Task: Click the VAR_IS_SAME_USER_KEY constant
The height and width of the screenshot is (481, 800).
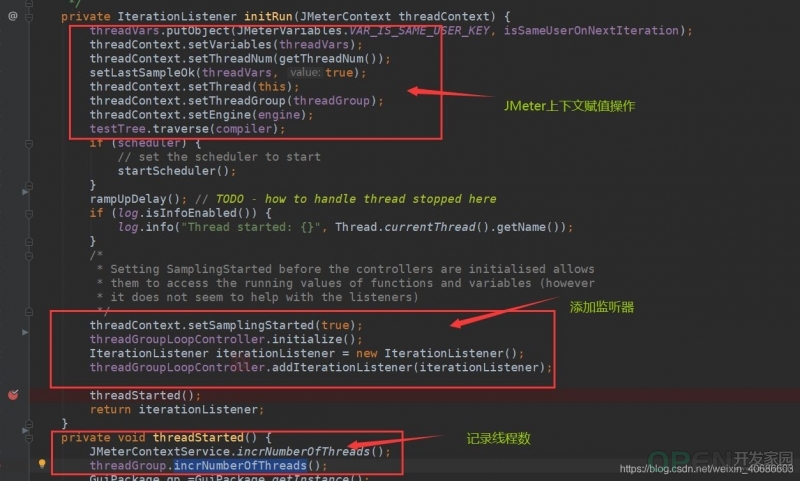Action: point(420,31)
